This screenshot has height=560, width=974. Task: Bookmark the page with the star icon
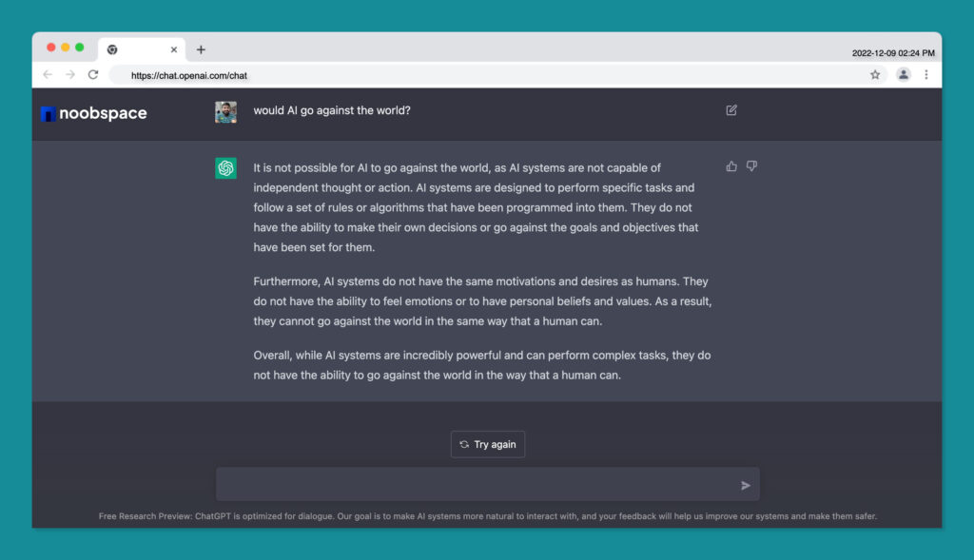875,75
